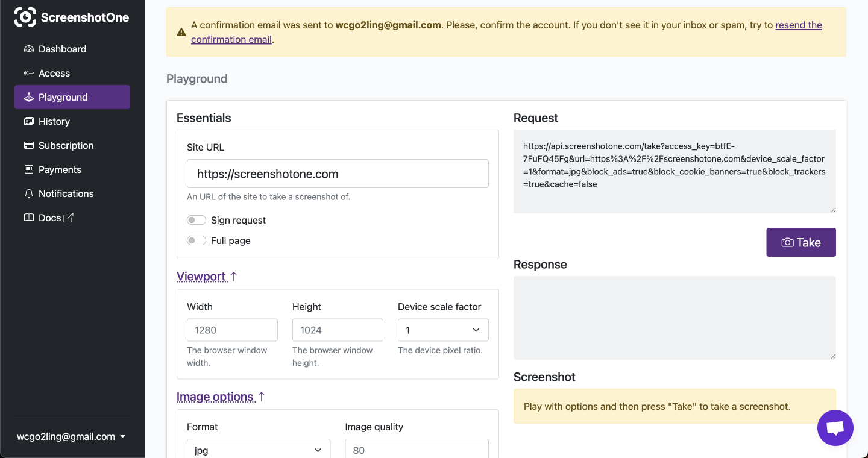868x458 pixels.
Task: Click the Payments receipt icon
Action: (x=29, y=169)
